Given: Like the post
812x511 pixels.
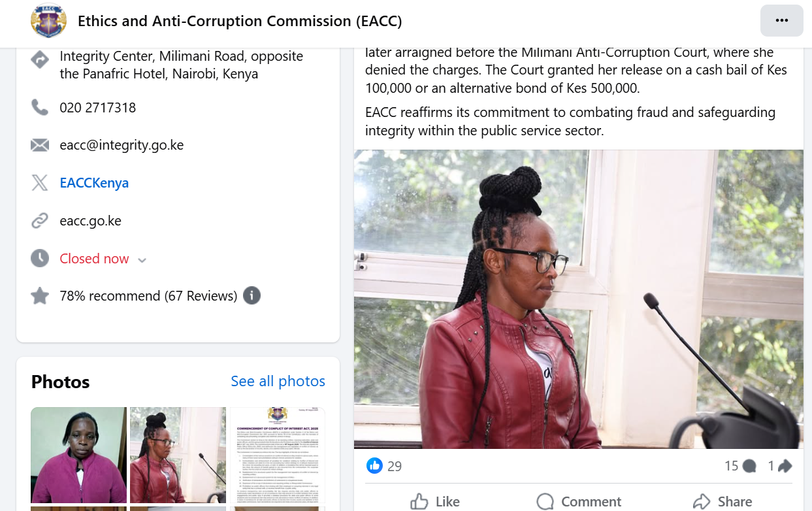Looking at the screenshot, I should pos(435,501).
